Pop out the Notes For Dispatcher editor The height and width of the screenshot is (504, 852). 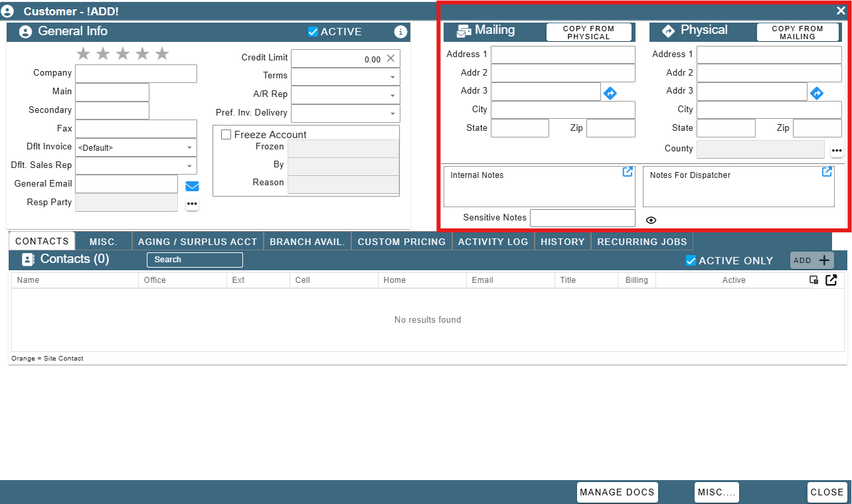click(827, 172)
